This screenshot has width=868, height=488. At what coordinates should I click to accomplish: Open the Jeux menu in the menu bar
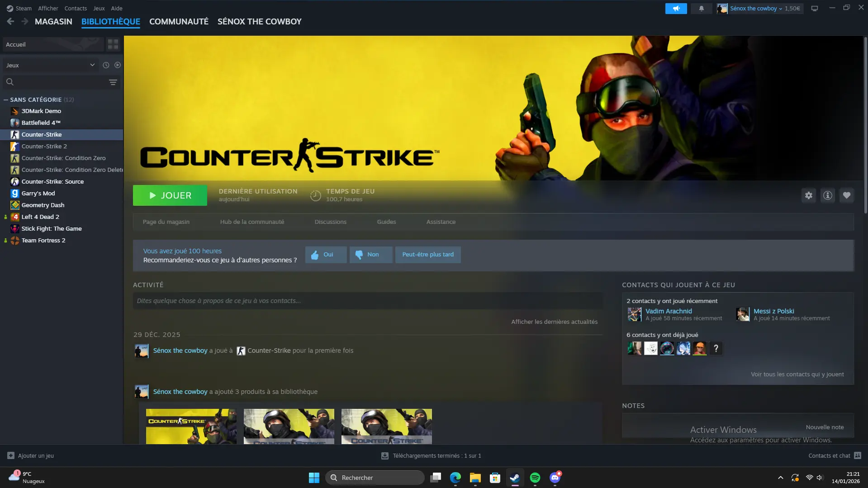(x=99, y=8)
